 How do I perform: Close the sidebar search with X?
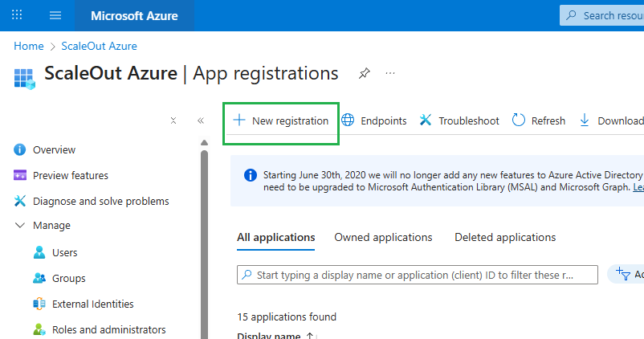tap(173, 120)
